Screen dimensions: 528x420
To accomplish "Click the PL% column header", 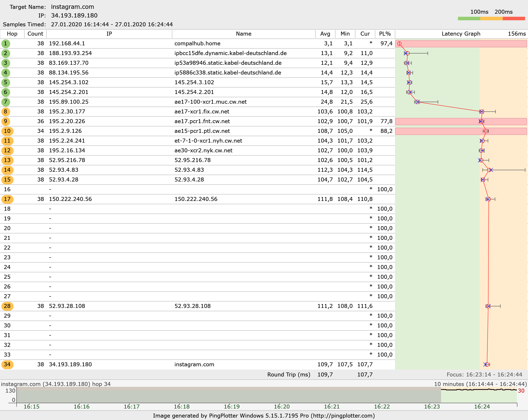I will [385, 34].
